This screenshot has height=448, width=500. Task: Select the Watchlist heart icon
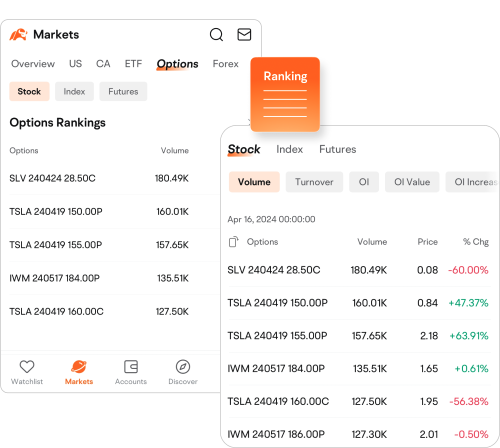26,366
